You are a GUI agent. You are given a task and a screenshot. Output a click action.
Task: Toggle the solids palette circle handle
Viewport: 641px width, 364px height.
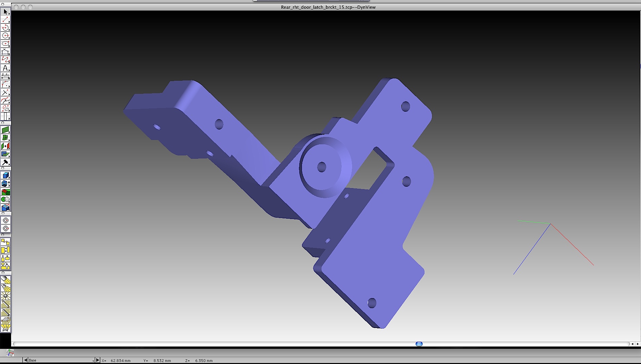(3, 168)
